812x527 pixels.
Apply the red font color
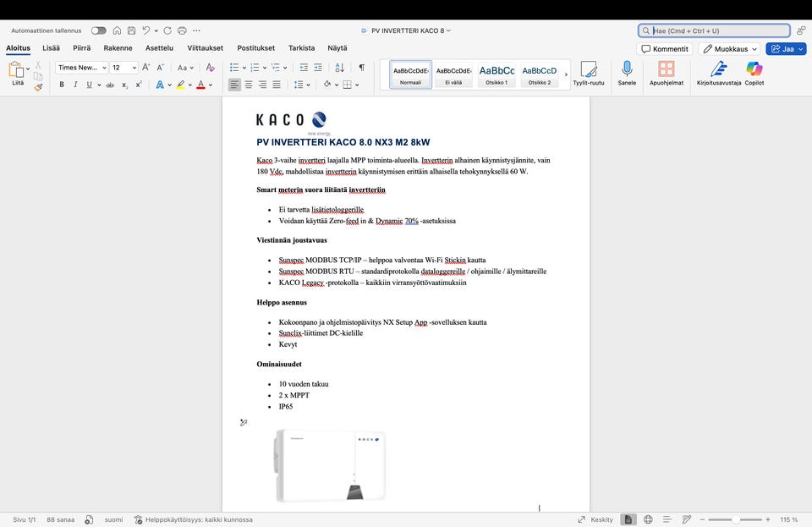coord(201,85)
